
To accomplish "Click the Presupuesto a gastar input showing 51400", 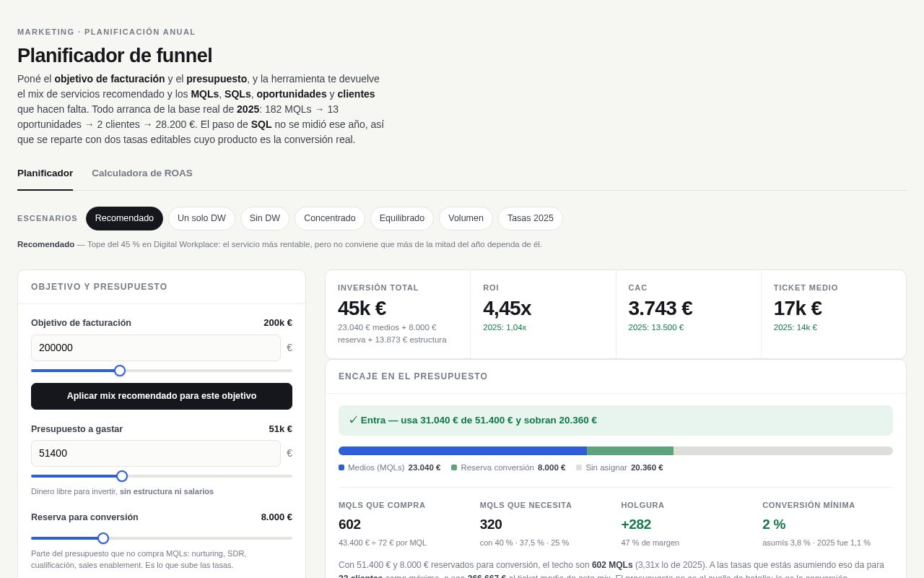I will [156, 453].
